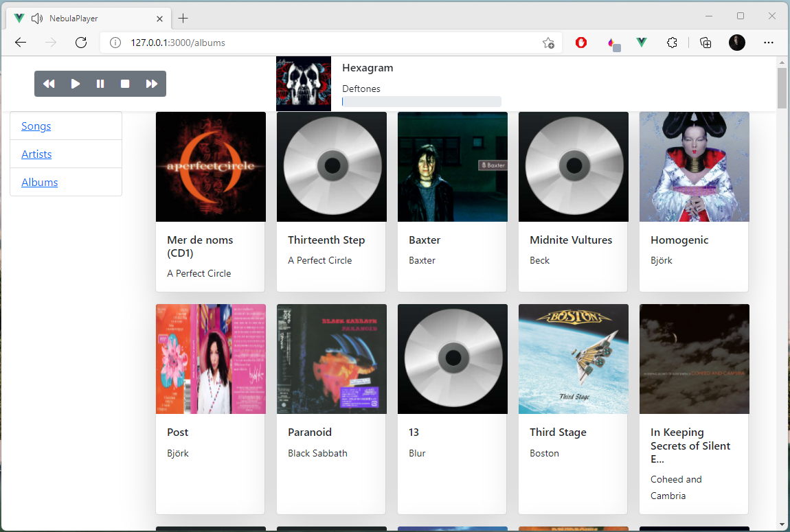Open the Mer de noms album cover
Image resolution: width=790 pixels, height=532 pixels.
[x=211, y=167]
